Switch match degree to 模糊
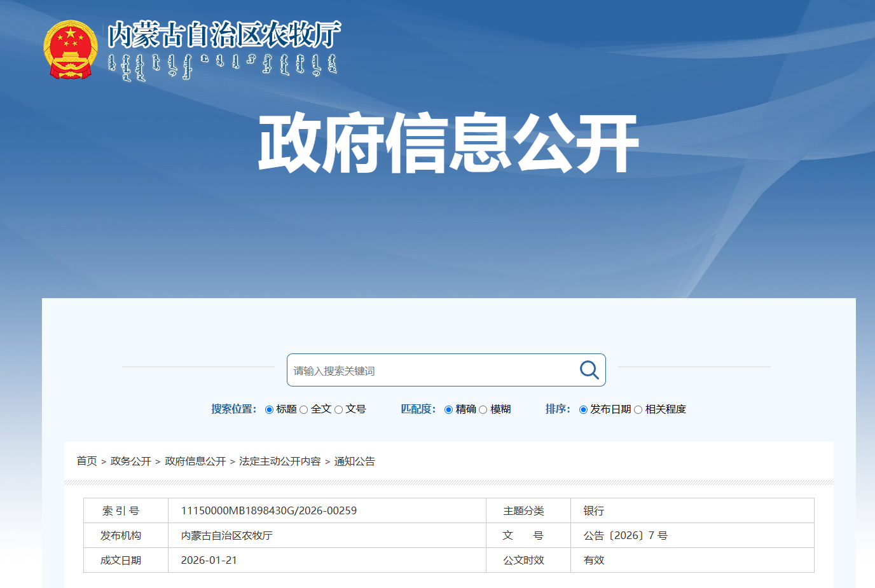The image size is (875, 588). coord(483,409)
